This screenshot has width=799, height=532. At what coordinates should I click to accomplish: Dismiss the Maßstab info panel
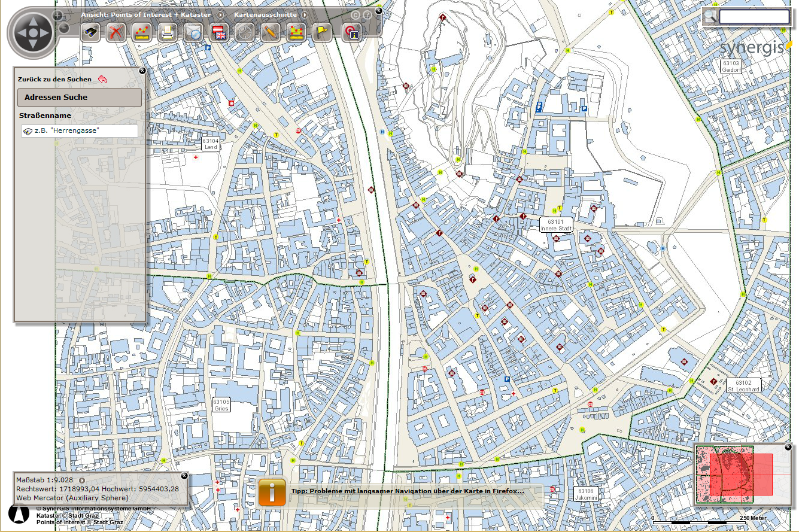(184, 476)
